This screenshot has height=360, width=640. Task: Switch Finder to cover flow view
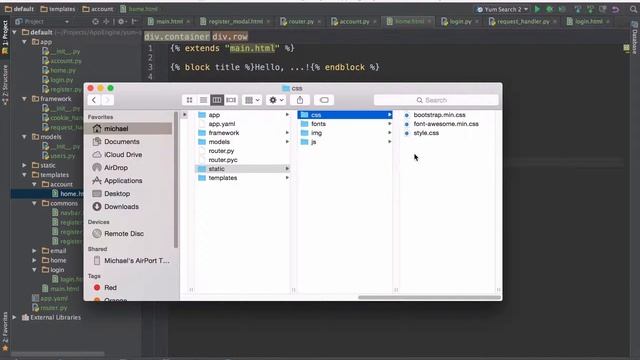[231, 100]
